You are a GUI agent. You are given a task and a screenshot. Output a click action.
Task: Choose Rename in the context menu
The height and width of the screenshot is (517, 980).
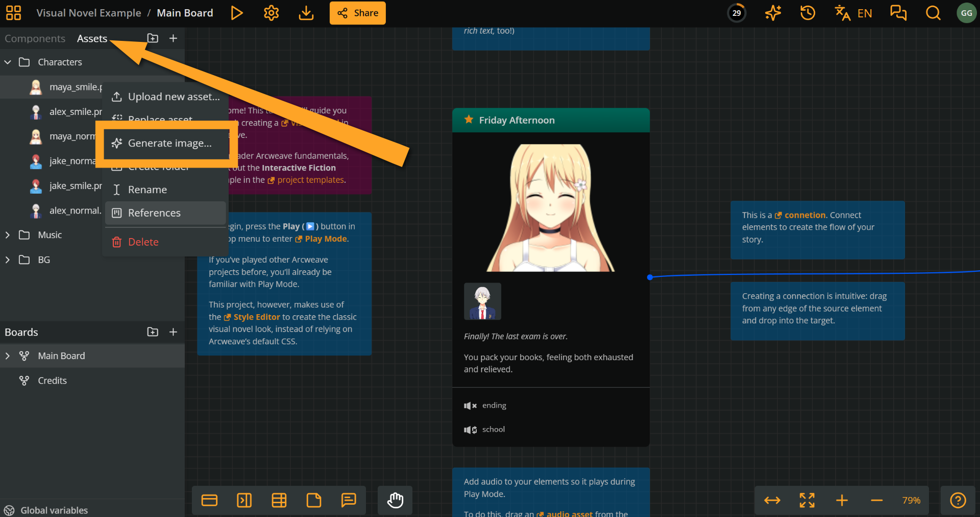pos(165,190)
